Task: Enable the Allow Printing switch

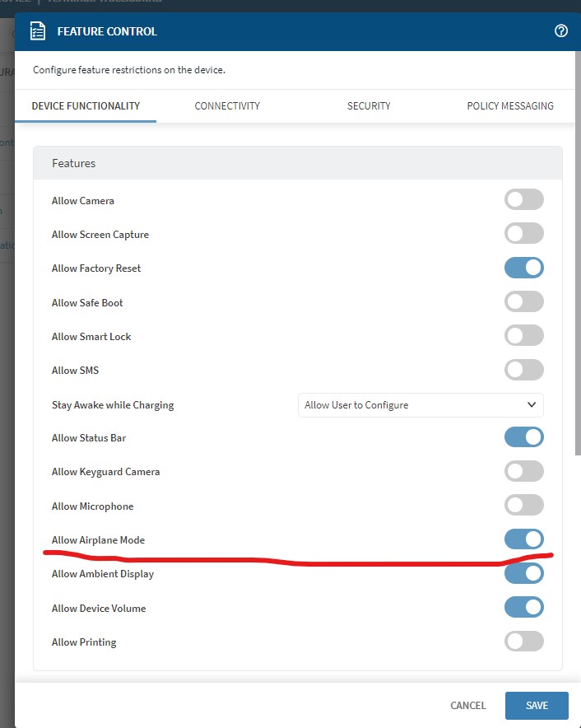Action: pos(524,642)
